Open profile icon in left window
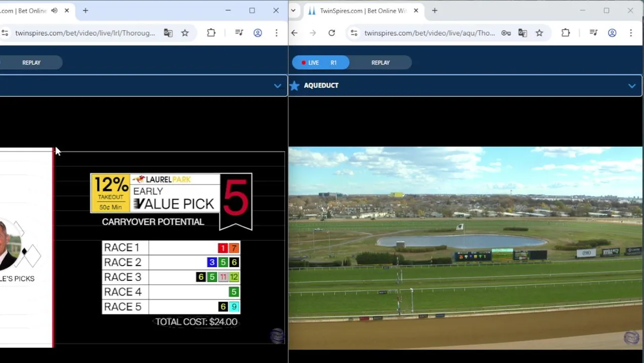Viewport: 644px width, 363px height. [x=257, y=33]
